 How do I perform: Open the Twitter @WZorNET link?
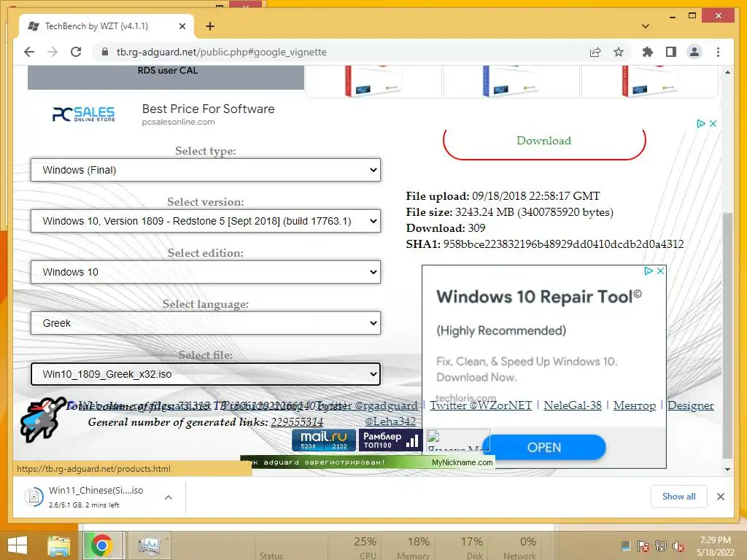(481, 405)
